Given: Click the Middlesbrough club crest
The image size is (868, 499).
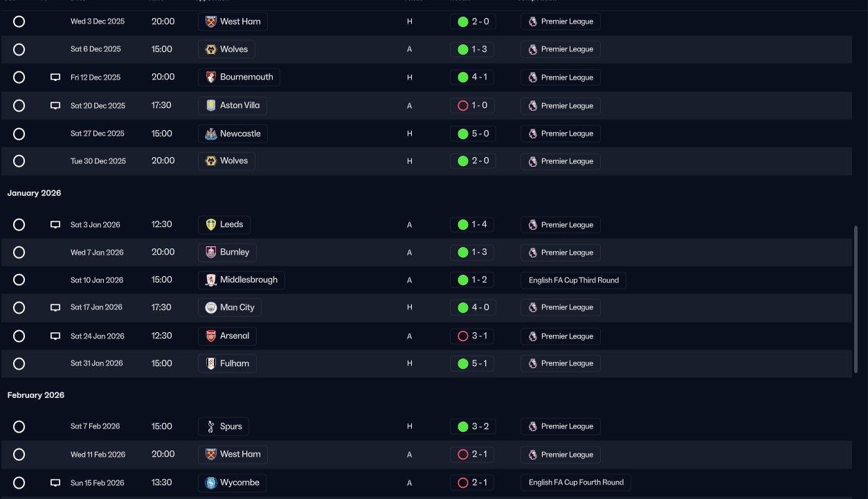Looking at the screenshot, I should (211, 280).
